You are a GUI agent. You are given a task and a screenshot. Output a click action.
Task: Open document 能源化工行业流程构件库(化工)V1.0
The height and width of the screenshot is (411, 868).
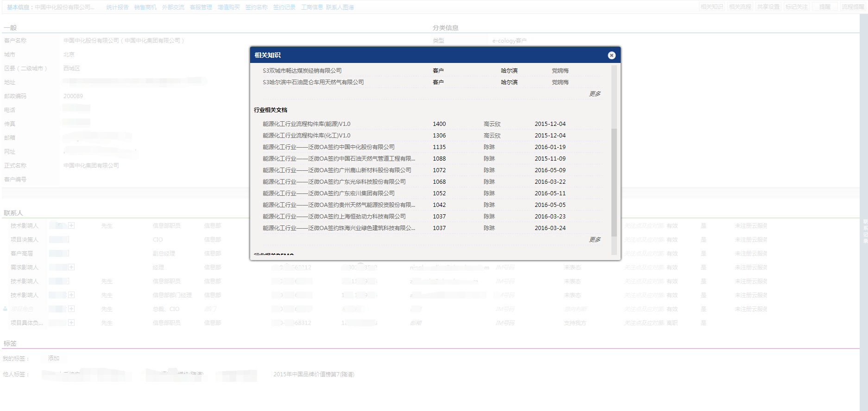coord(306,136)
